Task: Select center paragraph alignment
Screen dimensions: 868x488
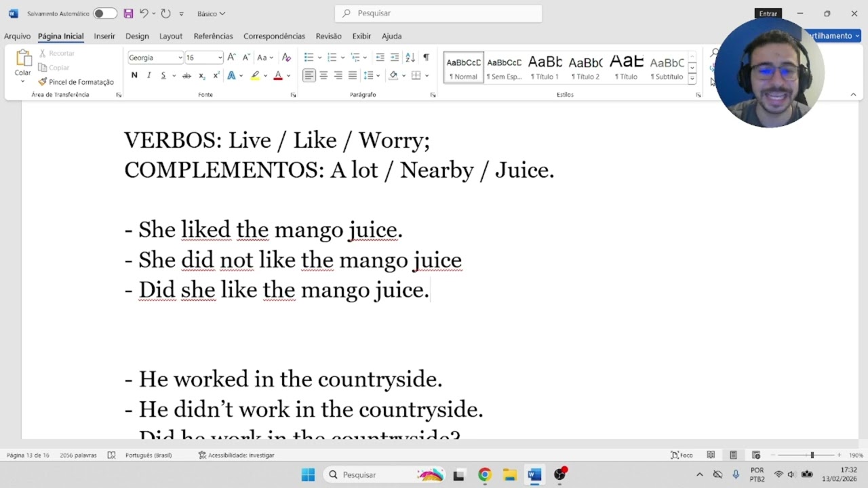Action: click(x=323, y=75)
